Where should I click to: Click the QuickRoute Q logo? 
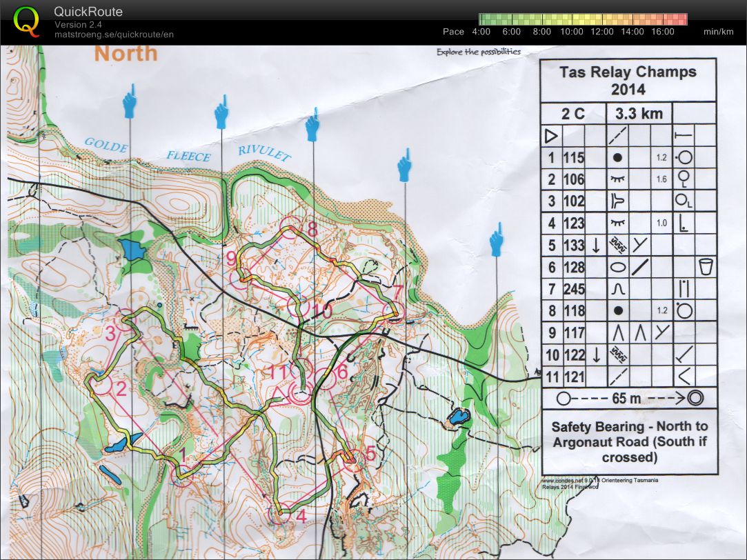(26, 21)
